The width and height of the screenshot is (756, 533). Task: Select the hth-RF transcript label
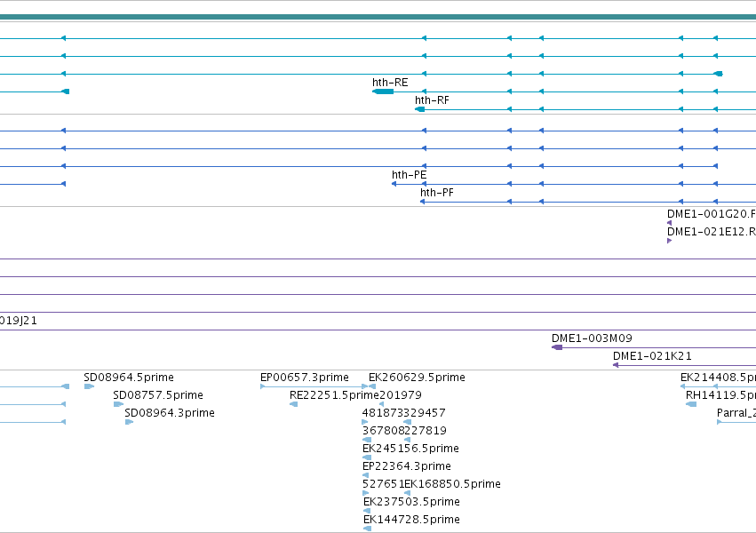(x=432, y=100)
